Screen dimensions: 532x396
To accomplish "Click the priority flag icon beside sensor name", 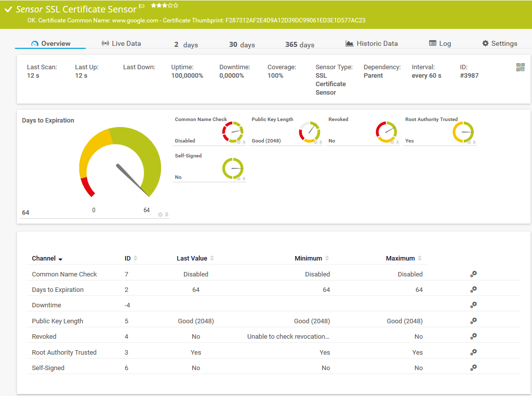I will click(x=142, y=6).
